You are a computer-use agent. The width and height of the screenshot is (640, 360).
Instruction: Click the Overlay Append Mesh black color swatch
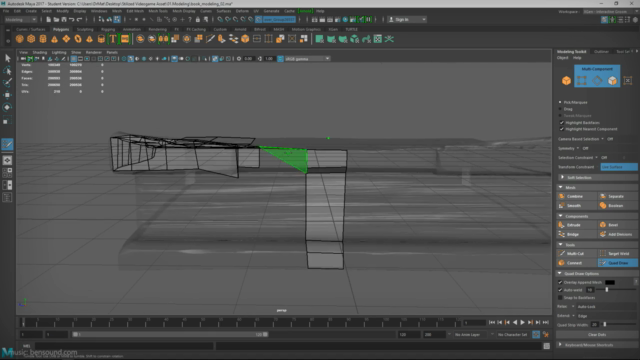610,282
